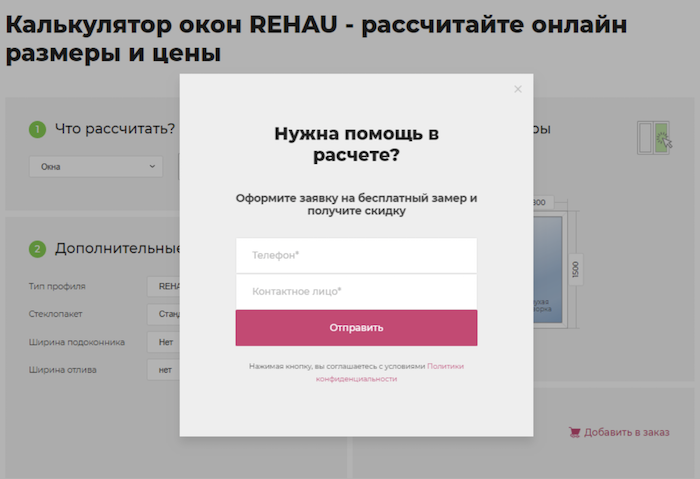Click the width dimension field above window
The height and width of the screenshot is (479, 700).
[543, 202]
